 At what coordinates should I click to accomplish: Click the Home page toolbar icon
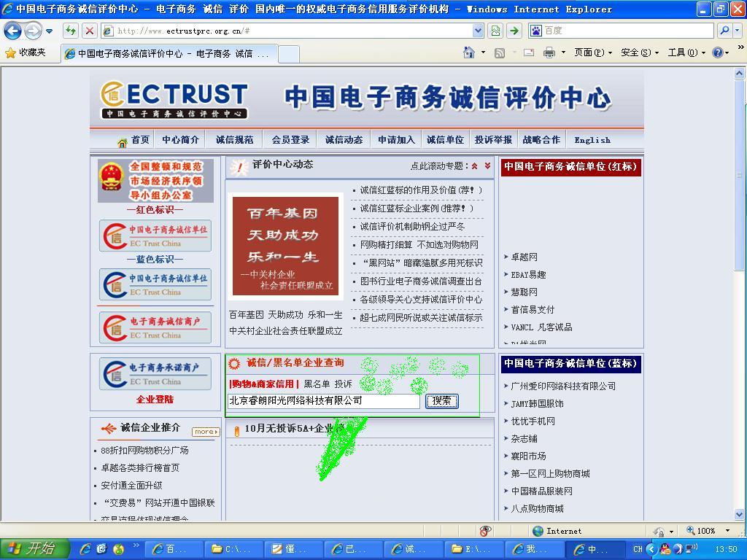[x=469, y=52]
